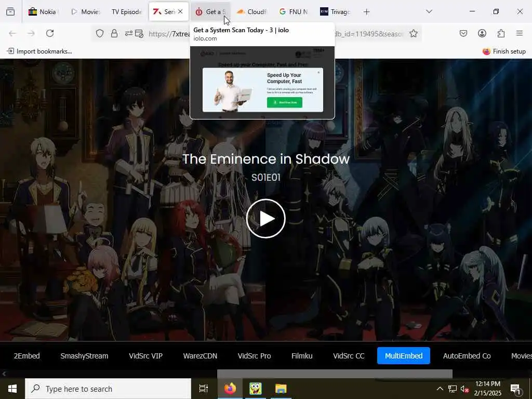Open the clock showing 12:14 PM
The width and height of the screenshot is (532, 399).
pos(488,389)
